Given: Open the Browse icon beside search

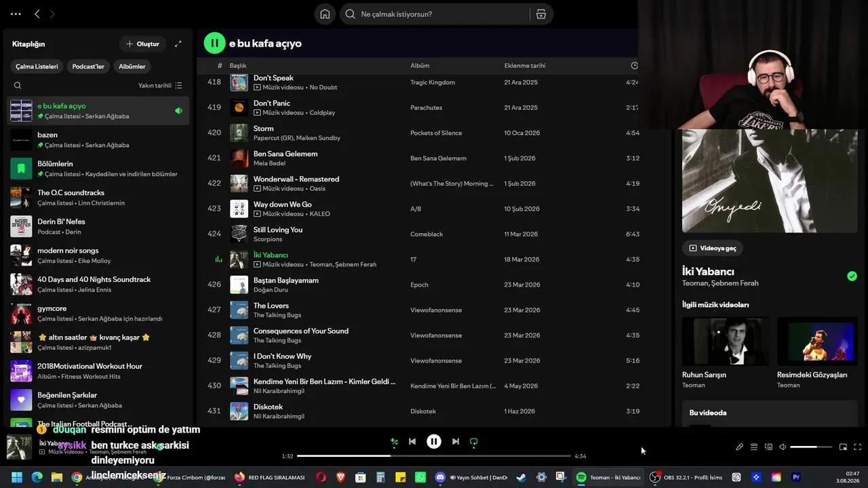Looking at the screenshot, I should tap(541, 14).
